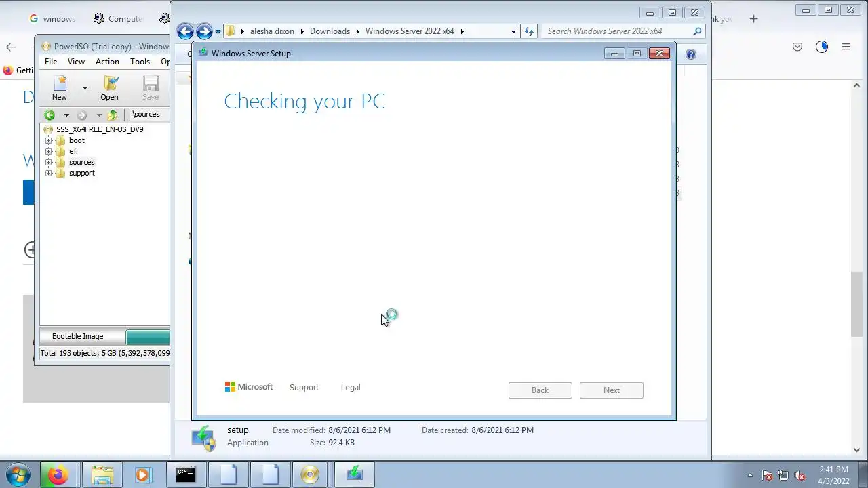Click Firefox browser back arrow
The image size is (868, 488).
(x=11, y=47)
